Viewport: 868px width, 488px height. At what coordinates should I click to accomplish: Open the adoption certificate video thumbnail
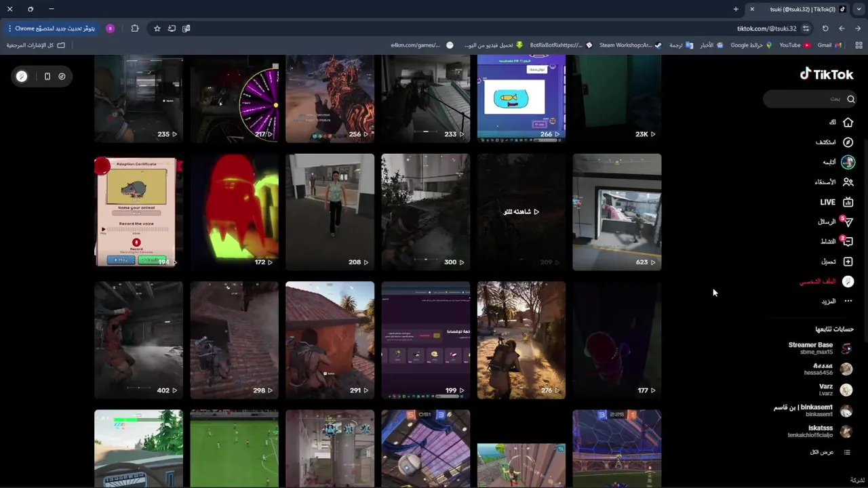[x=138, y=212]
